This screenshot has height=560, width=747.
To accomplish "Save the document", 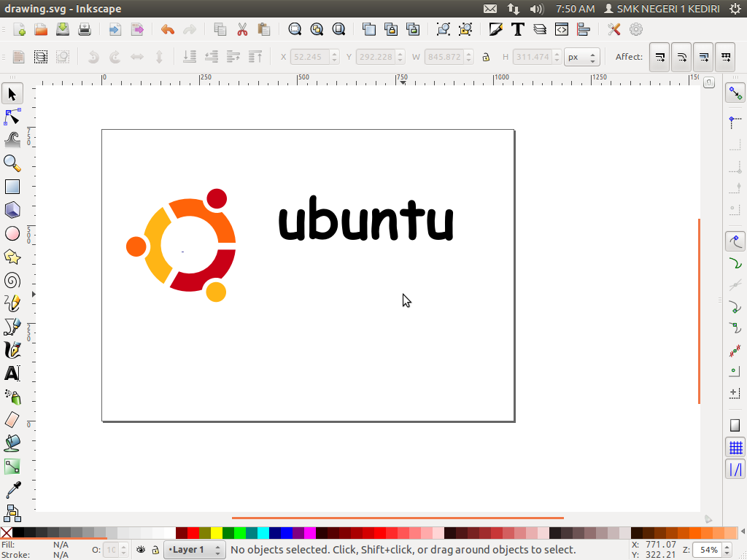I will 63,29.
